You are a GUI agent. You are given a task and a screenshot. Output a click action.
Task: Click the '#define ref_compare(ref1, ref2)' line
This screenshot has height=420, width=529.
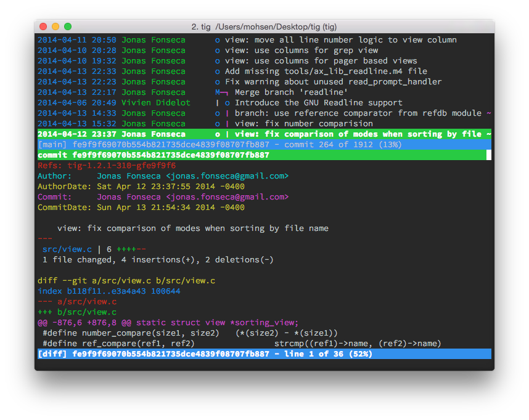(242, 343)
